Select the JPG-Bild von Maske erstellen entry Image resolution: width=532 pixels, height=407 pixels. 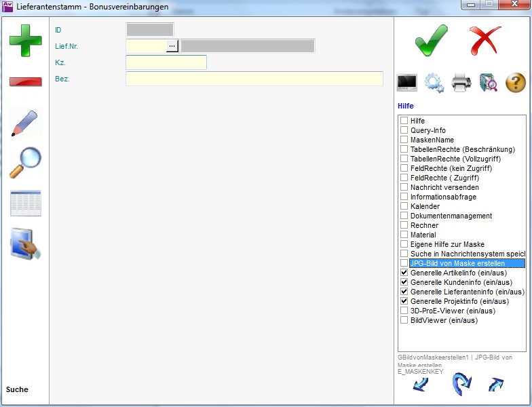click(x=465, y=263)
